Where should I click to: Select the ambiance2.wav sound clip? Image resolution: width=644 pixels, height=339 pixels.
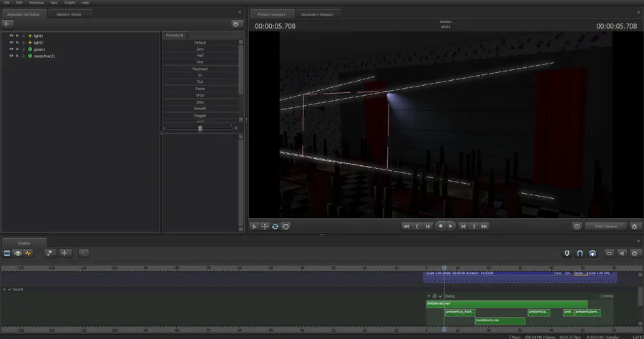click(x=507, y=304)
